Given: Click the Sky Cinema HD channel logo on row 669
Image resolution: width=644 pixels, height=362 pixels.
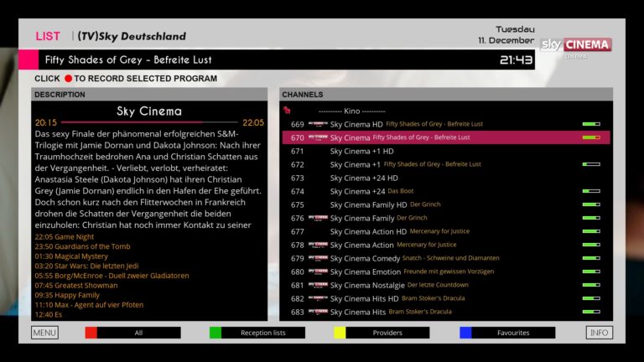Looking at the screenshot, I should coord(318,123).
